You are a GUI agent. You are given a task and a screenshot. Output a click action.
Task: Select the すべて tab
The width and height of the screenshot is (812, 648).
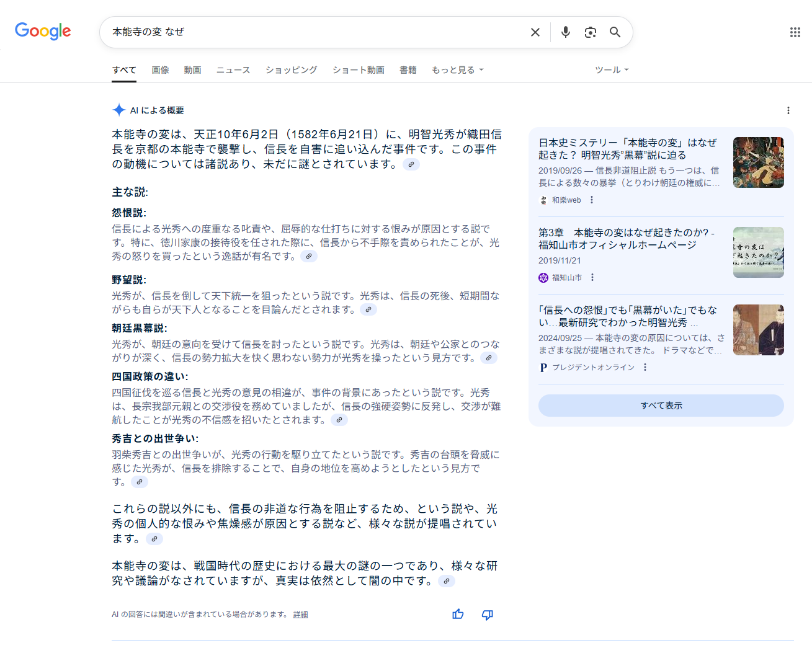point(124,70)
